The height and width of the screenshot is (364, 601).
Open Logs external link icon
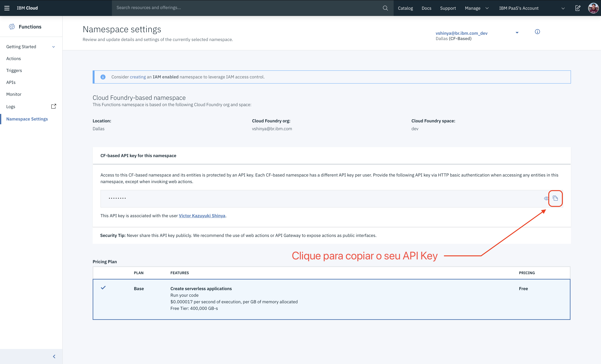click(x=53, y=106)
